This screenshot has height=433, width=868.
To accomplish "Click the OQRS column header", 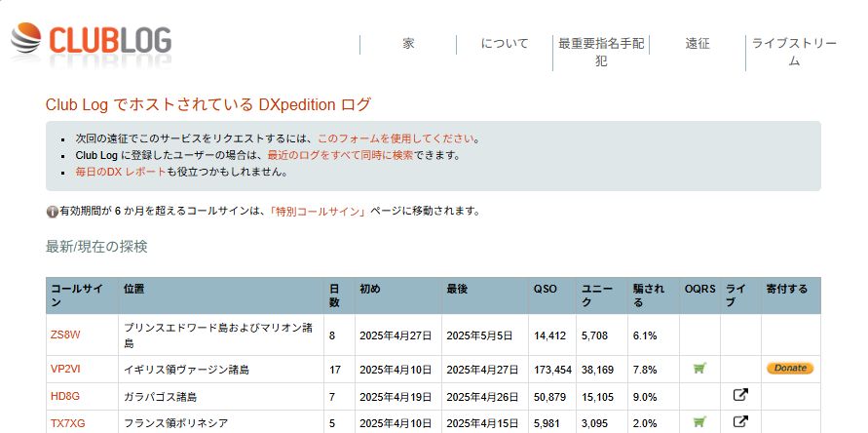I will click(x=699, y=295).
